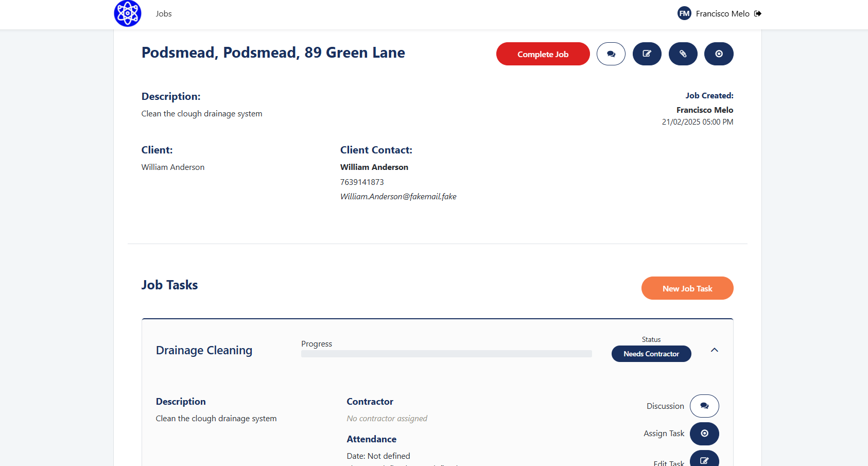Click the job-level assign target icon
Viewport: 868px width, 466px height.
(x=719, y=54)
